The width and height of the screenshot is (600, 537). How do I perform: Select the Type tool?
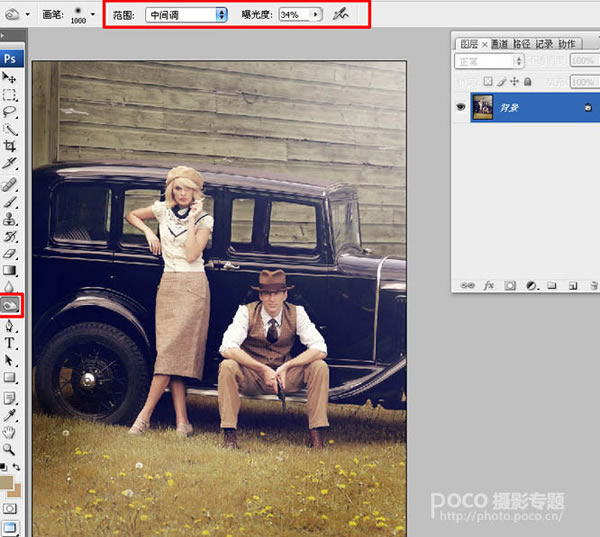(10, 343)
